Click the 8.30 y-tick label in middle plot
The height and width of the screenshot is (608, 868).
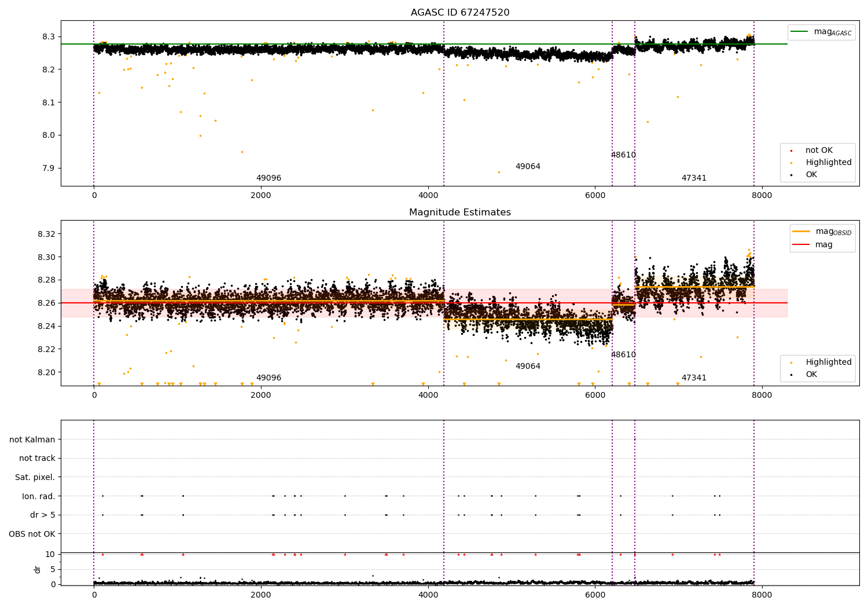46,257
